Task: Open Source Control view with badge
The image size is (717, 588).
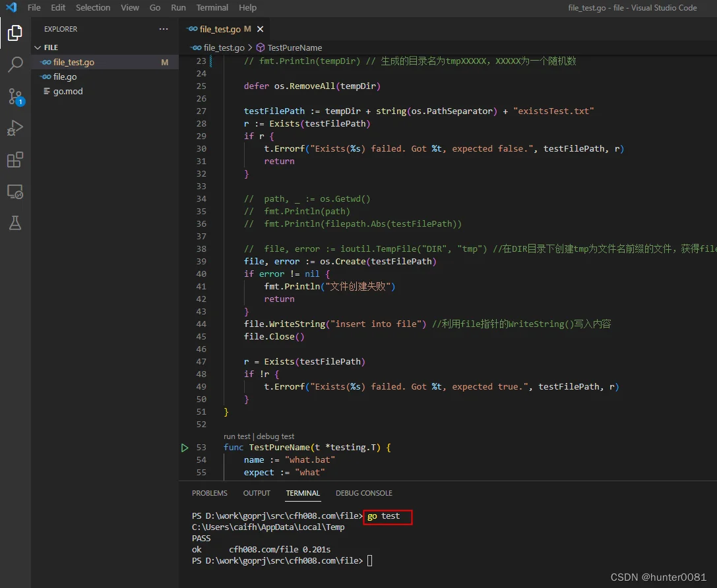Action: (15, 96)
